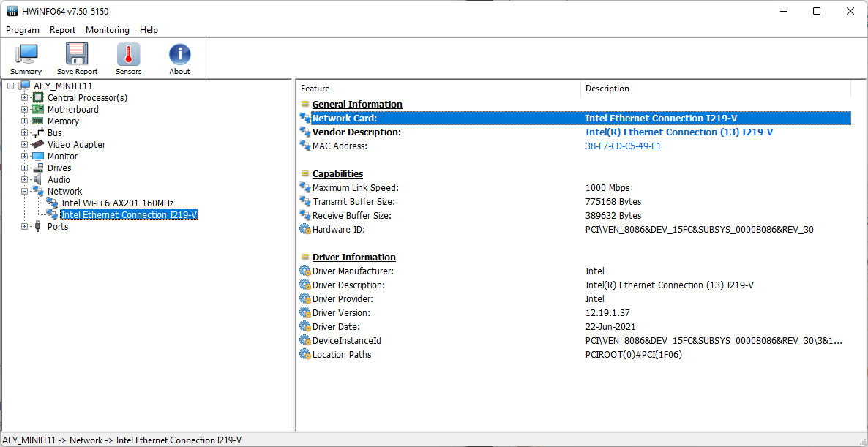Click the Vendor Description row label
The image size is (868, 447).
point(356,132)
